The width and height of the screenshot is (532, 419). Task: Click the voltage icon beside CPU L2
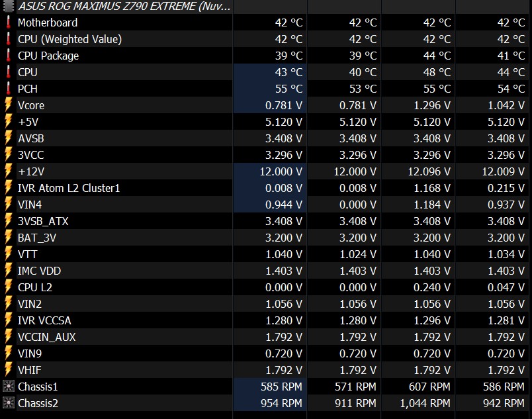(x=9, y=287)
